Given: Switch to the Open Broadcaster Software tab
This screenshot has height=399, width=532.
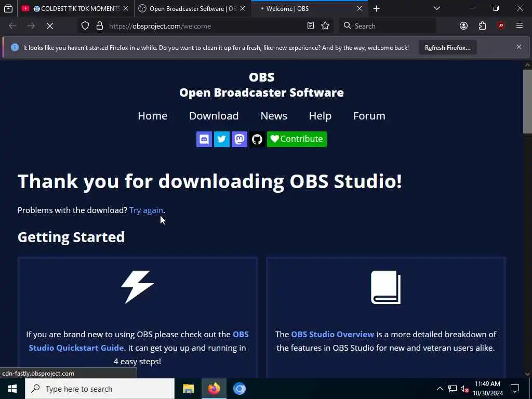Looking at the screenshot, I should [x=193, y=9].
